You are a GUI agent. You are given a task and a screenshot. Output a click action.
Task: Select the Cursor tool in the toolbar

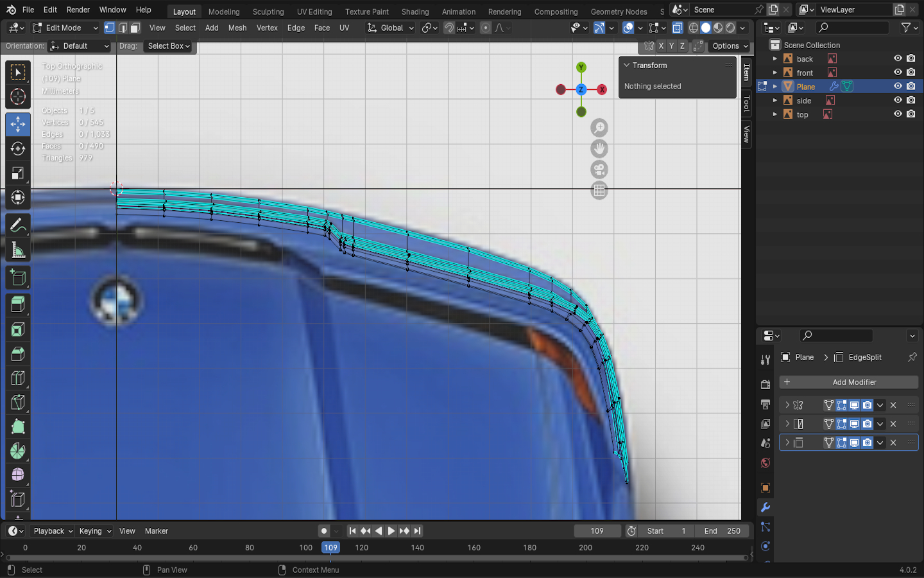(x=18, y=97)
